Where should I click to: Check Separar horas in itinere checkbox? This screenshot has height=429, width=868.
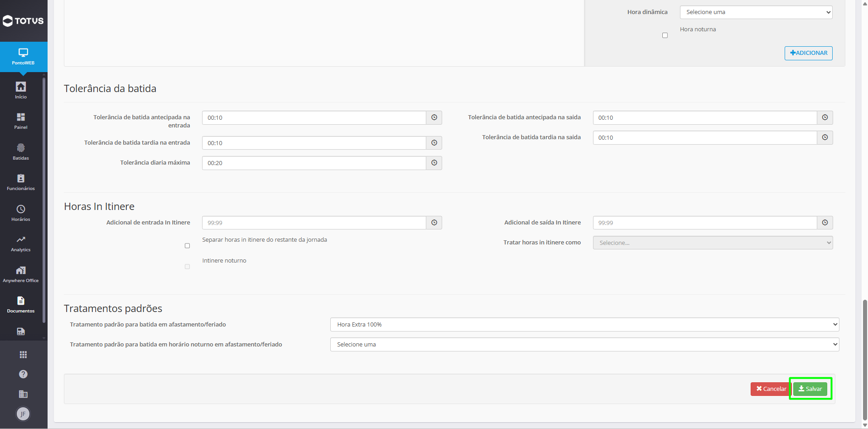click(187, 246)
